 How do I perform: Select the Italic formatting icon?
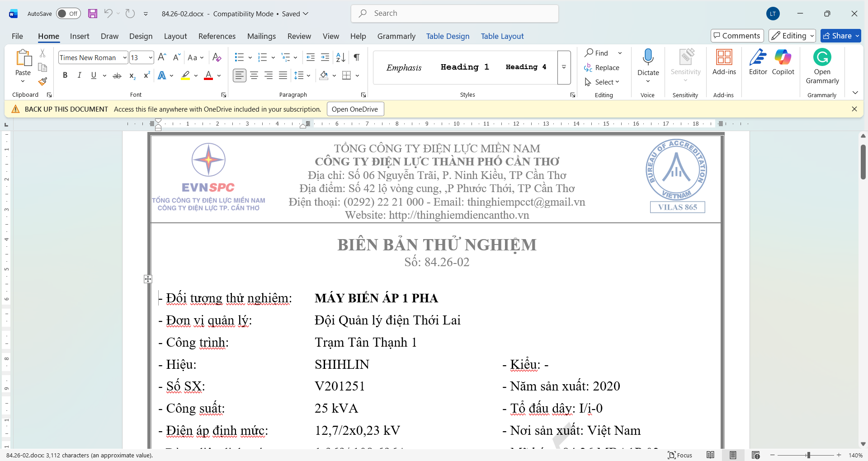pos(79,75)
